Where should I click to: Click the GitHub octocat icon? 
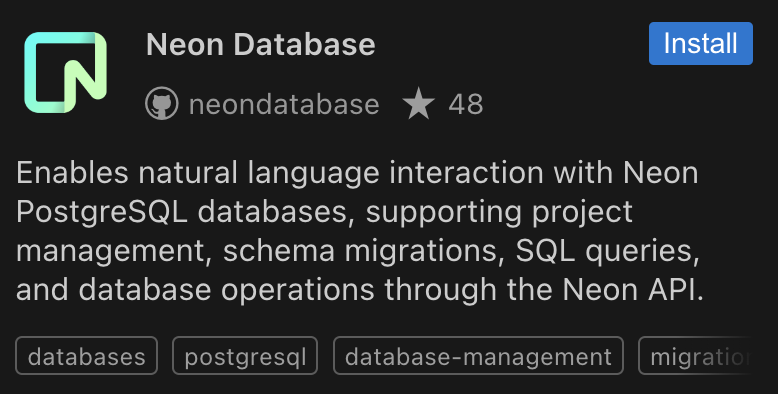click(162, 104)
